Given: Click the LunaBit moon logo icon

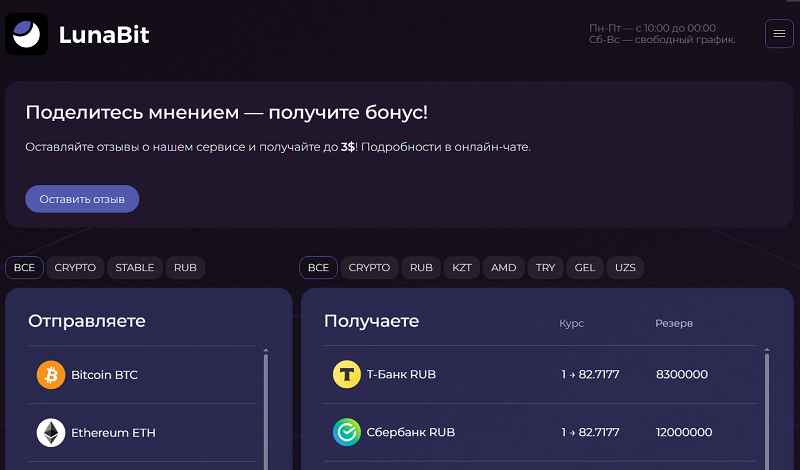Looking at the screenshot, I should point(27,34).
